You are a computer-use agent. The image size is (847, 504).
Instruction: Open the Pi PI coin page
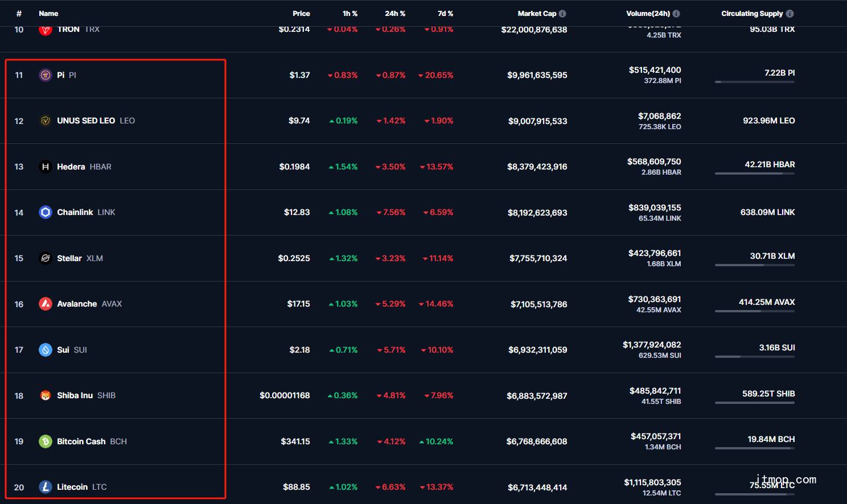(67, 75)
